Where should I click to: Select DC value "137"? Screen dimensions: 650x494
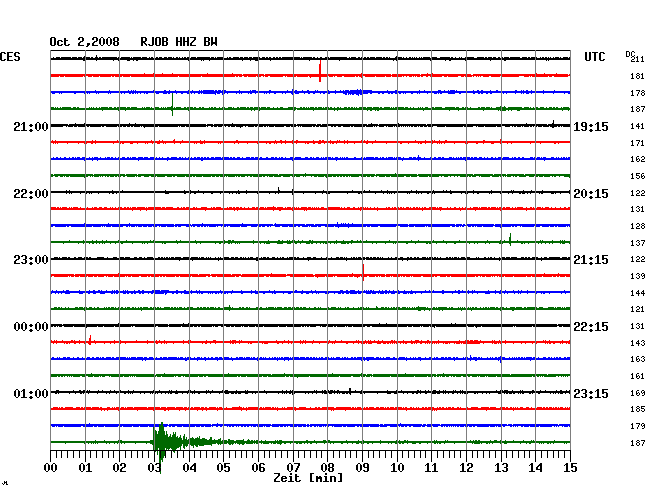(x=638, y=243)
